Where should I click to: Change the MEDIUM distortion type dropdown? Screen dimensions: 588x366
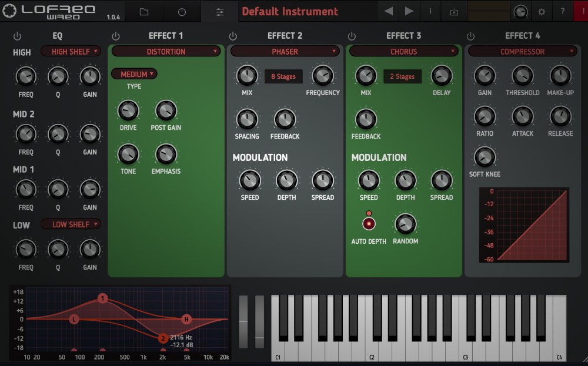(134, 74)
